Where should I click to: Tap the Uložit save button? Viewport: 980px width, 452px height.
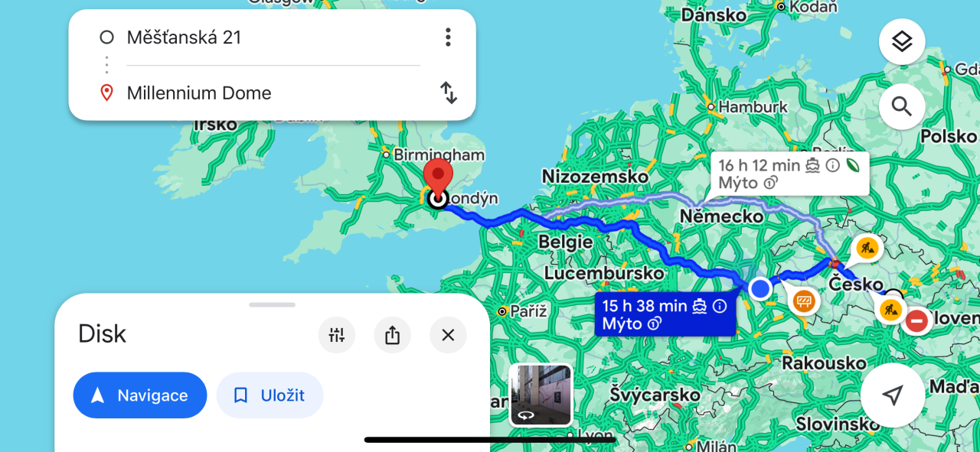[x=270, y=395]
